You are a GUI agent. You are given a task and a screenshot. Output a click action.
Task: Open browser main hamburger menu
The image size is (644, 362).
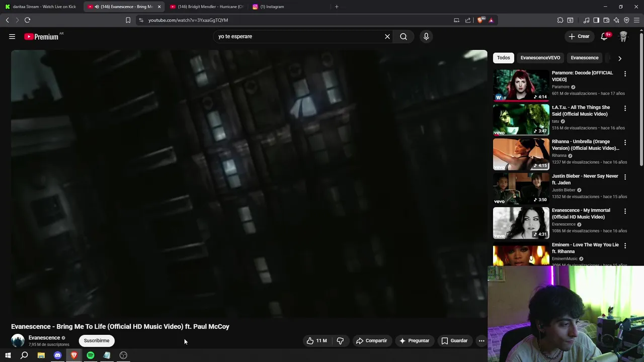coord(636,20)
